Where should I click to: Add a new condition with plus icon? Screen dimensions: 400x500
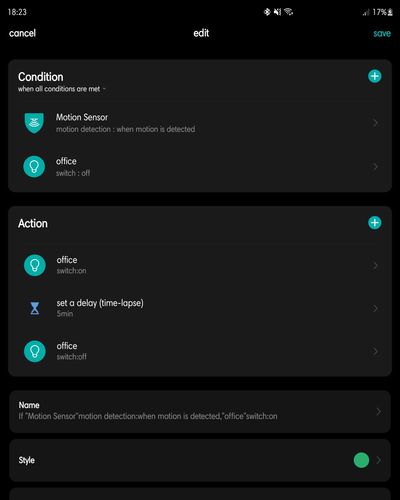[375, 76]
